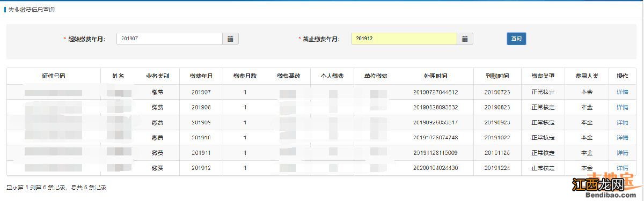
Task: Click the 缴费基数 column header
Action: [x=288, y=76]
